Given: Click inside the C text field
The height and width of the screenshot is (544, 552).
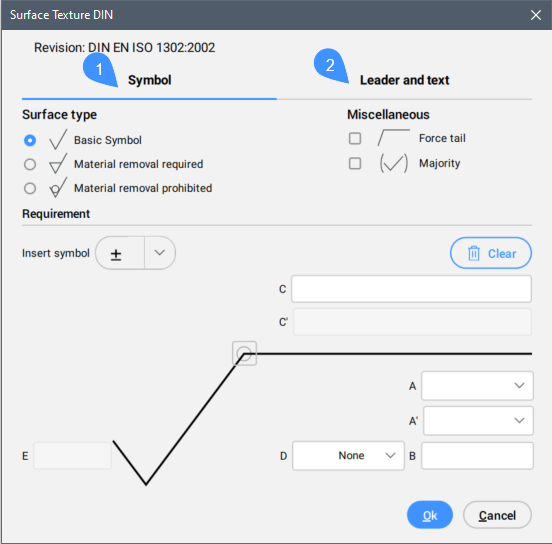Looking at the screenshot, I should tap(411, 289).
